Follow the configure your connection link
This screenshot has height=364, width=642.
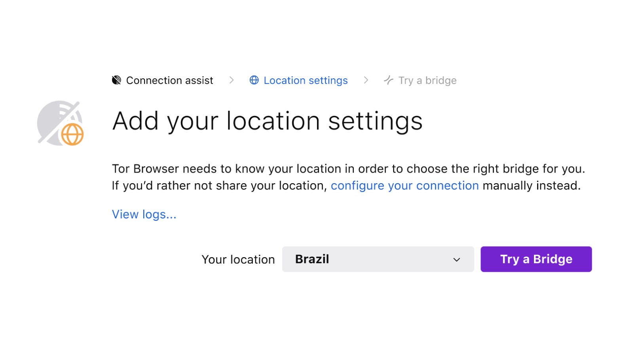[x=405, y=186]
